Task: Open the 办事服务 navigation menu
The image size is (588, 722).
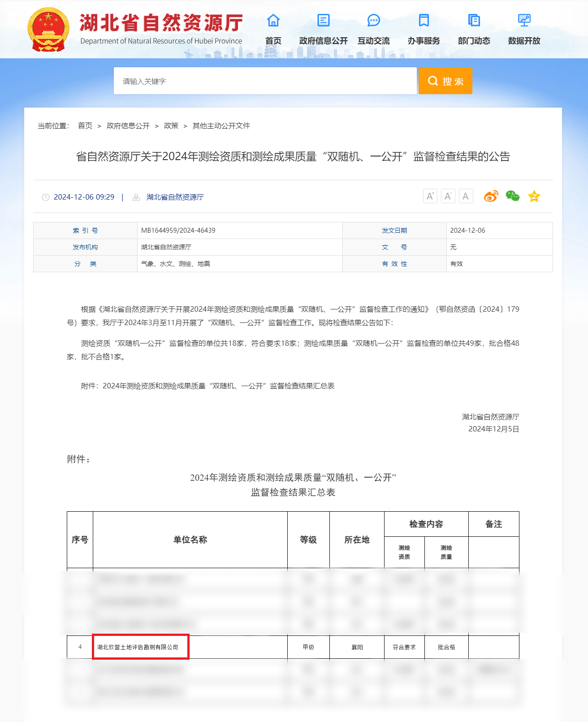Action: click(424, 41)
